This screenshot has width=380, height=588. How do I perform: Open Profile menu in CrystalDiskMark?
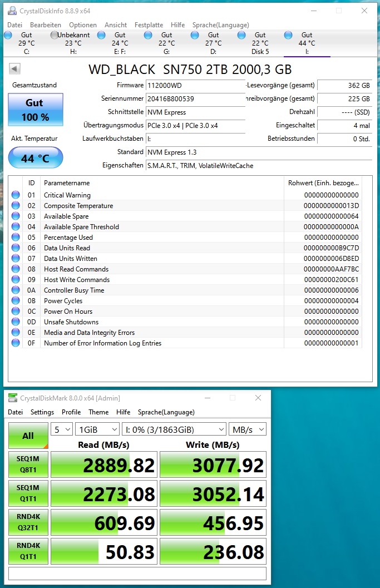click(x=71, y=412)
